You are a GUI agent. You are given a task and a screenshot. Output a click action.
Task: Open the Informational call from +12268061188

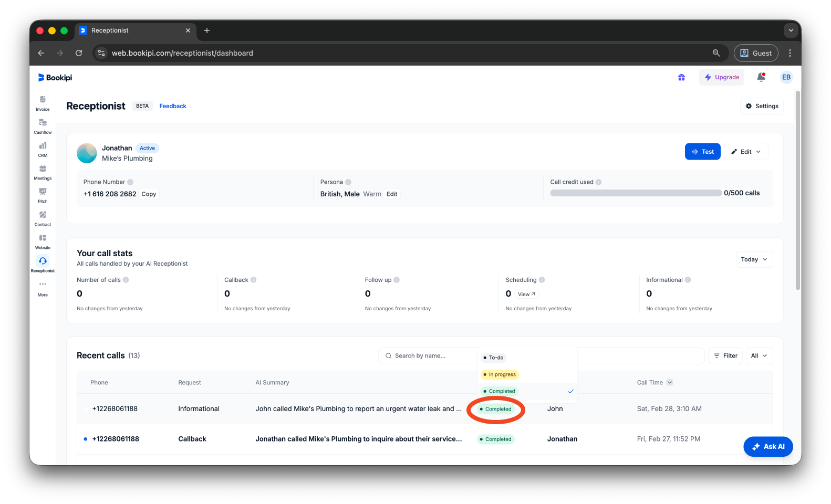424,409
